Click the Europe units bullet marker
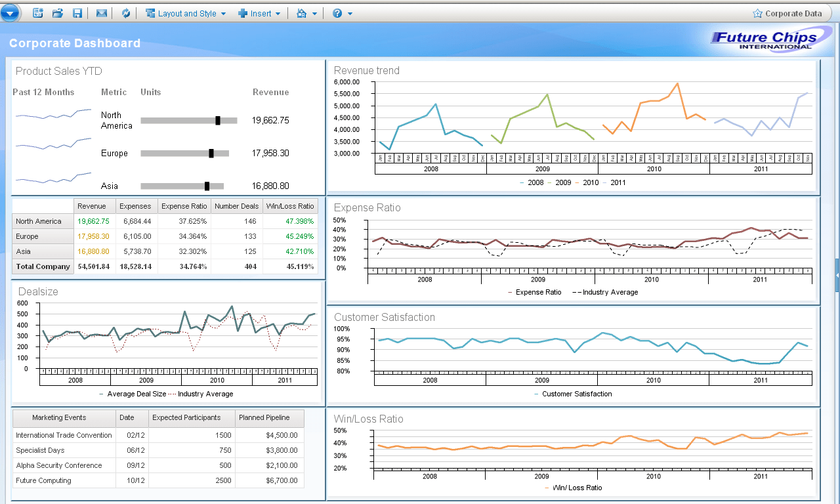The width and height of the screenshot is (840, 504). [211, 153]
